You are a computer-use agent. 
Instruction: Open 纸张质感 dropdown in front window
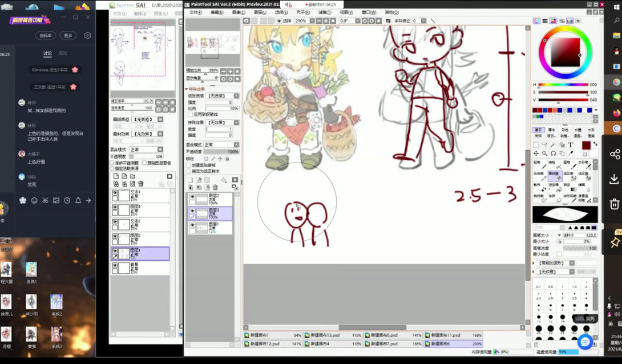coord(223,96)
